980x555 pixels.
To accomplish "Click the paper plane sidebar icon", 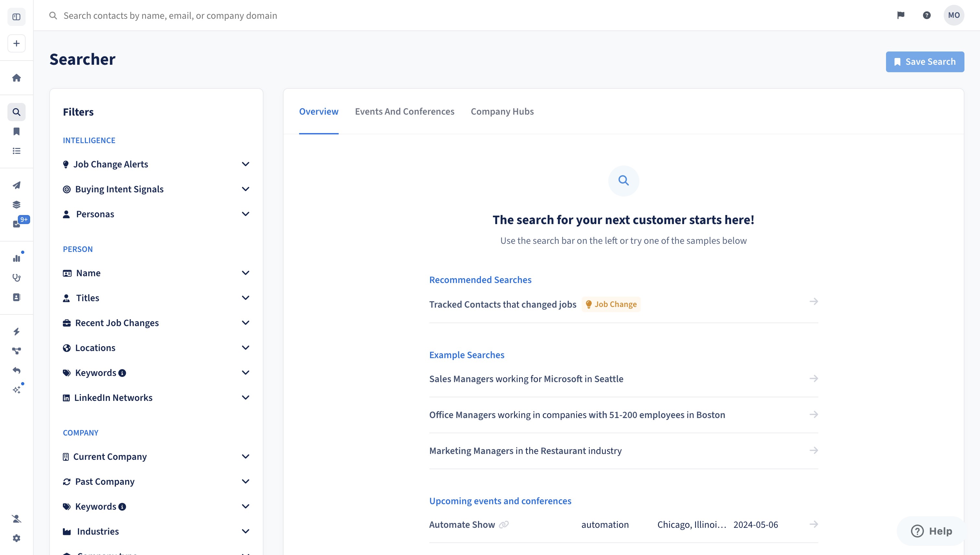I will point(17,185).
